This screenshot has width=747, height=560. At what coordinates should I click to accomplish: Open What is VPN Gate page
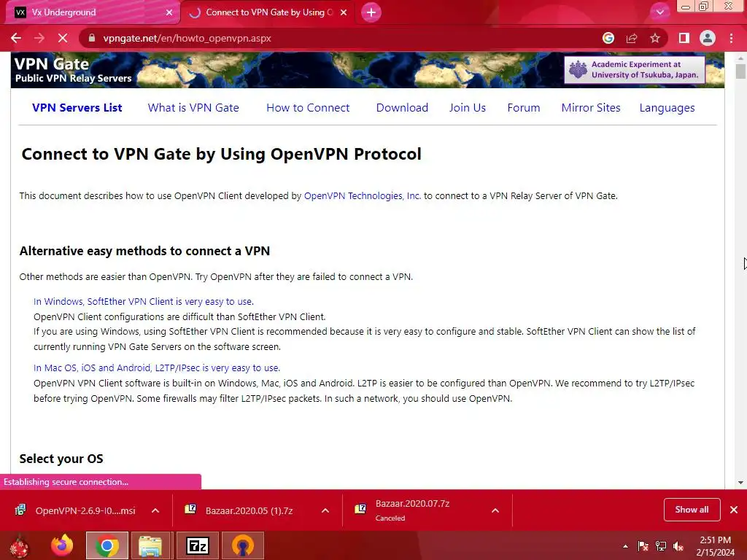pyautogui.click(x=193, y=108)
